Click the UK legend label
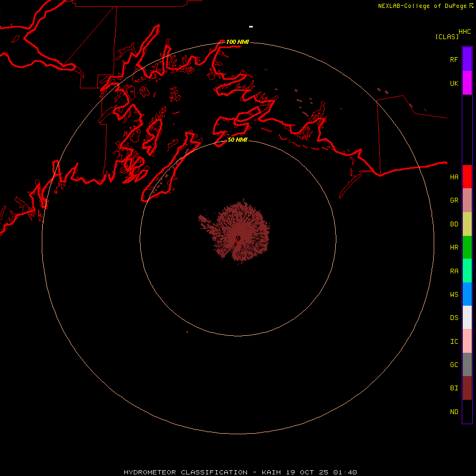 454,83
